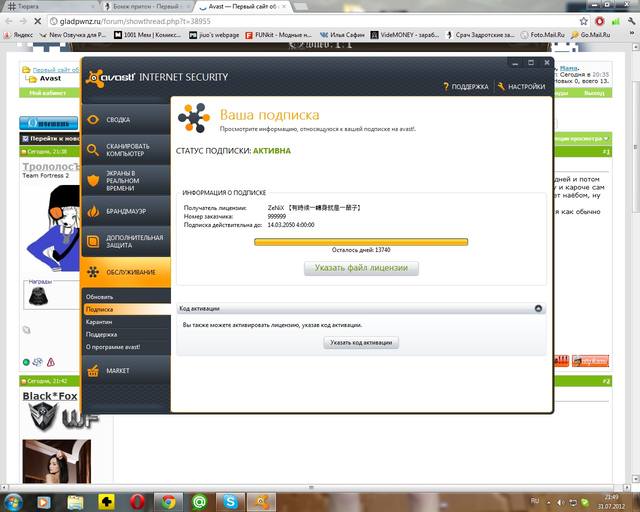The width and height of the screenshot is (640, 512).
Task: Switch to the Avast — Первый сайт tab
Action: [242, 6]
